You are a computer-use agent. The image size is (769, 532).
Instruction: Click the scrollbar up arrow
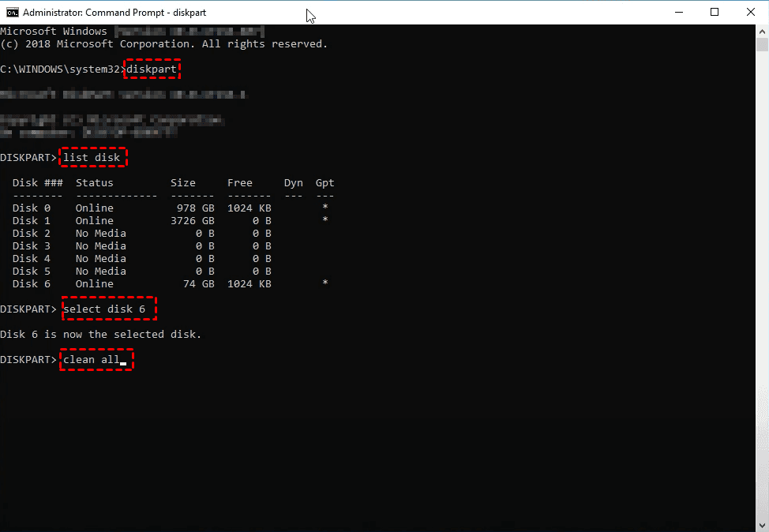pyautogui.click(x=762, y=32)
